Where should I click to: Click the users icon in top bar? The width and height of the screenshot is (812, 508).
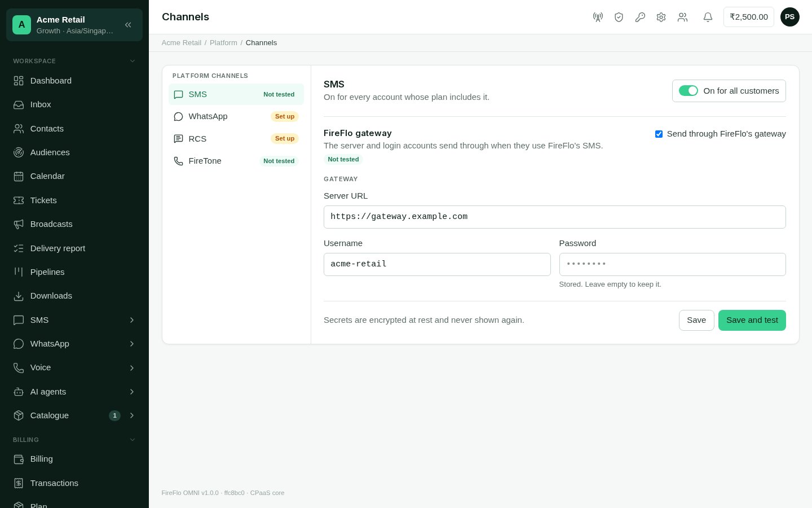[x=682, y=17]
